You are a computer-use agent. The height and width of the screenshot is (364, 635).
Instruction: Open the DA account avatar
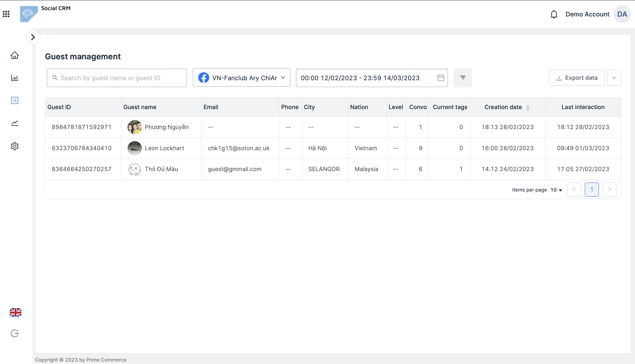pyautogui.click(x=622, y=14)
